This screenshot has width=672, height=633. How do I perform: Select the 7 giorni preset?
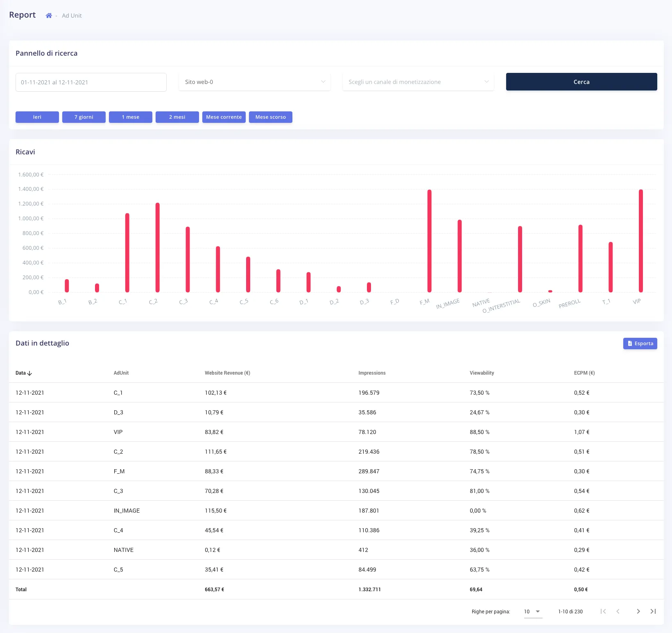84,117
